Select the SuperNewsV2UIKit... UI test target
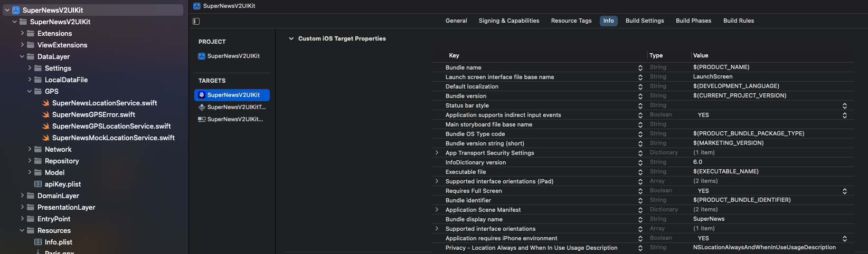This screenshot has height=254, width=868. tap(232, 119)
